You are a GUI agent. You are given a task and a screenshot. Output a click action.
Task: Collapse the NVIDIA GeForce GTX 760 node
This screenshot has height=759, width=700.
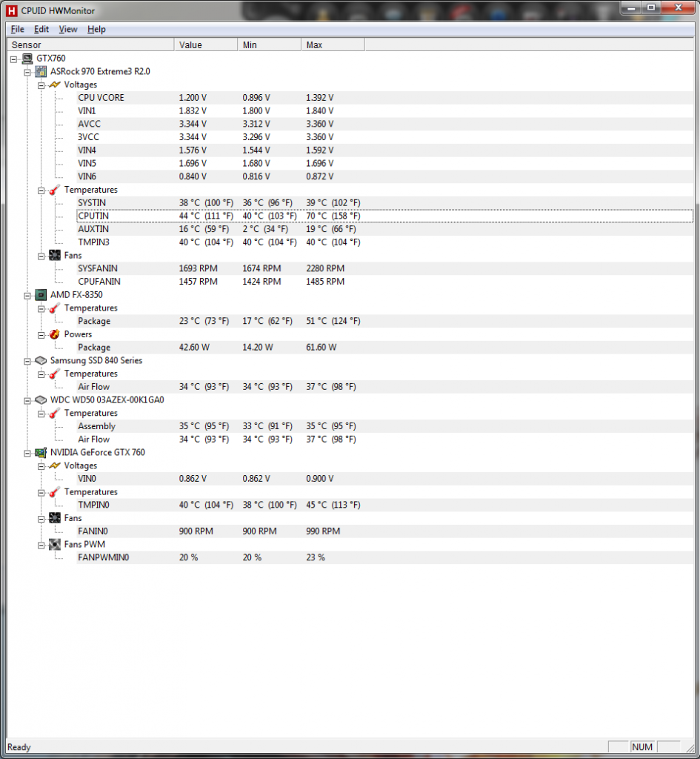pyautogui.click(x=27, y=453)
